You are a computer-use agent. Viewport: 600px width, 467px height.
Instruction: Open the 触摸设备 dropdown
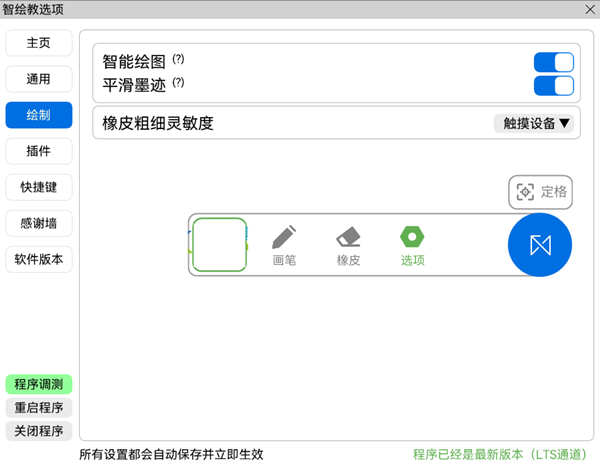pos(534,124)
